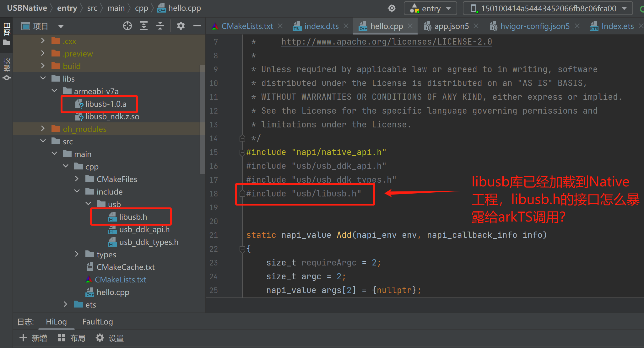Click the collapse all icon in project panel

click(160, 26)
